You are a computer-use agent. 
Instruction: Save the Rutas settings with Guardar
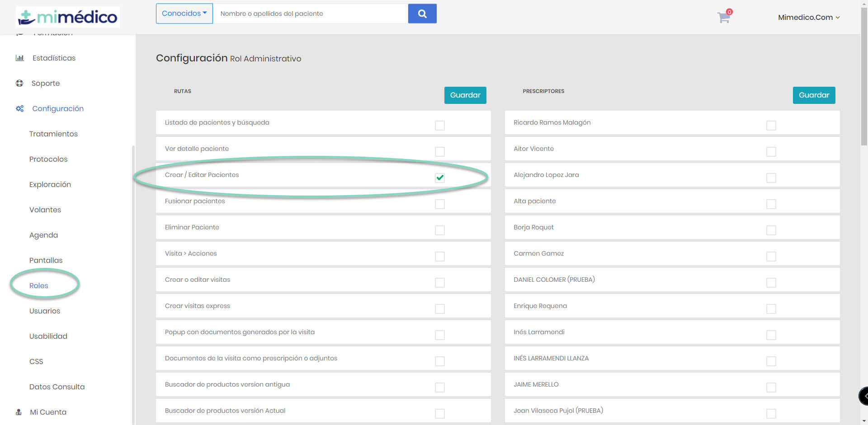(x=465, y=95)
